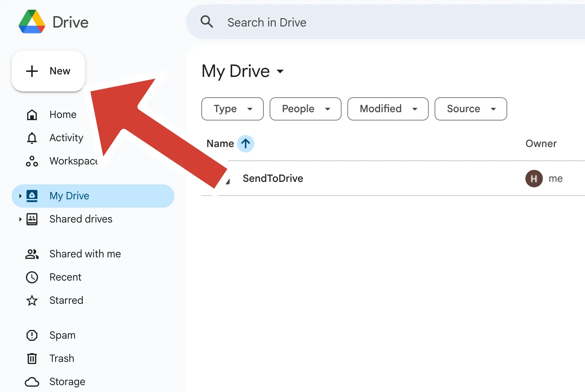The height and width of the screenshot is (392, 585).
Task: Click the owner avatar next to SendToDrive
Action: (x=534, y=178)
